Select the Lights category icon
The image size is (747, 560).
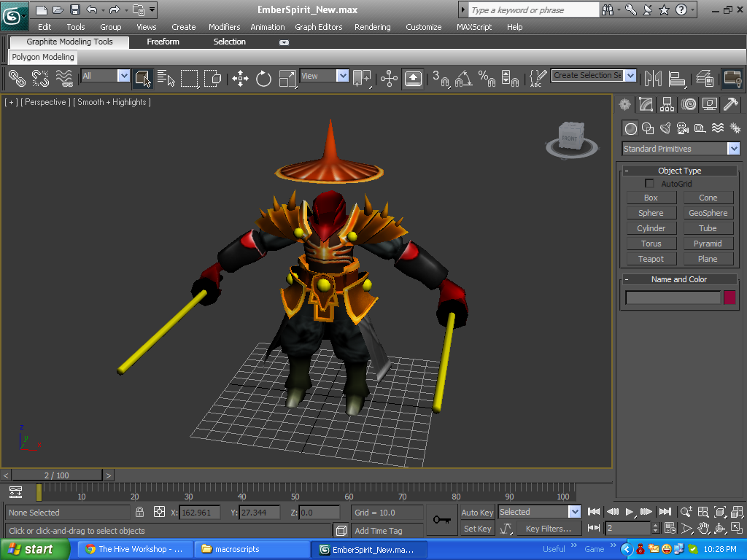665,128
